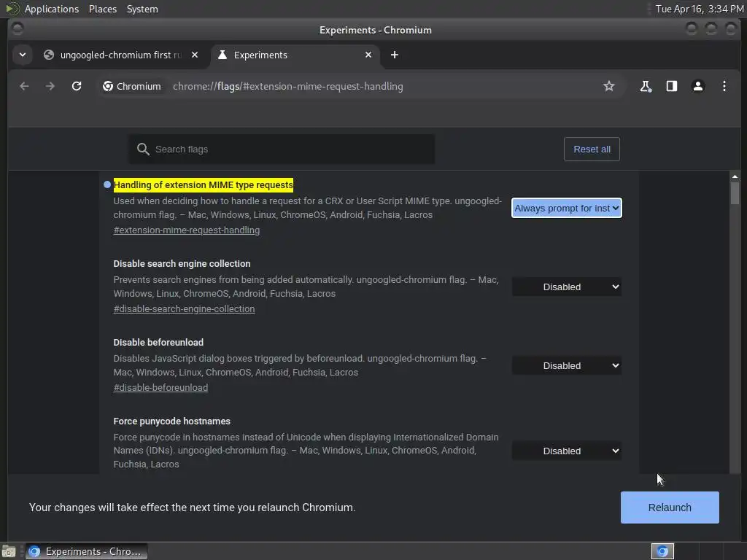
Task: Switch to ungoogled-chromium first run tab
Action: [120, 55]
